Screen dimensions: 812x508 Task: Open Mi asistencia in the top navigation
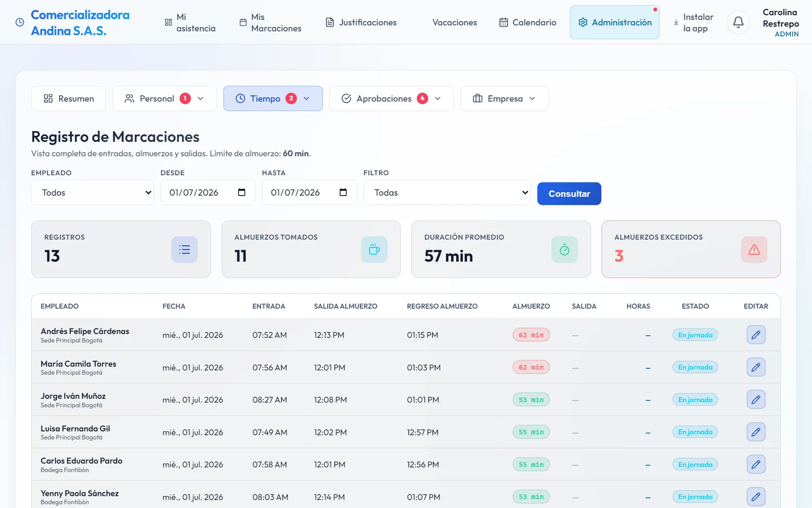tap(190, 22)
